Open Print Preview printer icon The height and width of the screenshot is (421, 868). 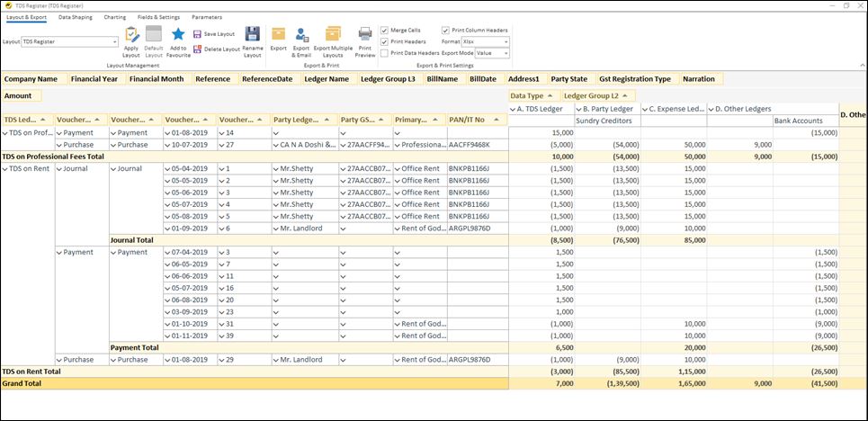coord(365,34)
